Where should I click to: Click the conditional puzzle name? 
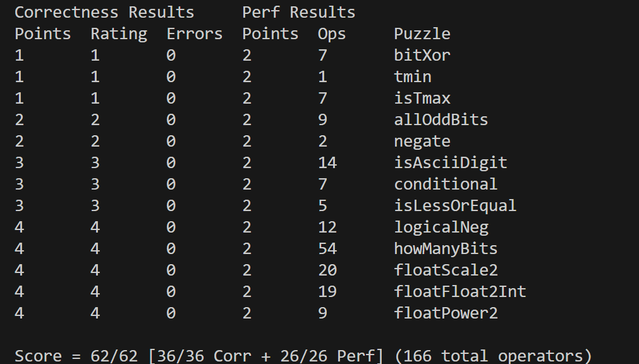point(446,184)
